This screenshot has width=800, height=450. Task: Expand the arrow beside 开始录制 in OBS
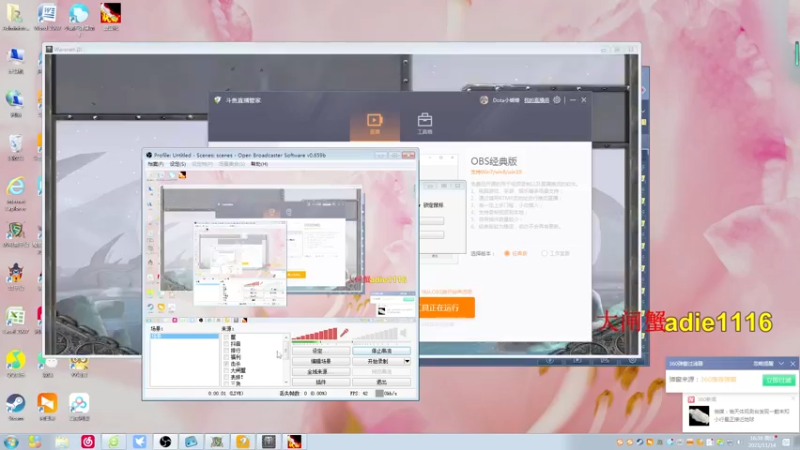point(407,361)
